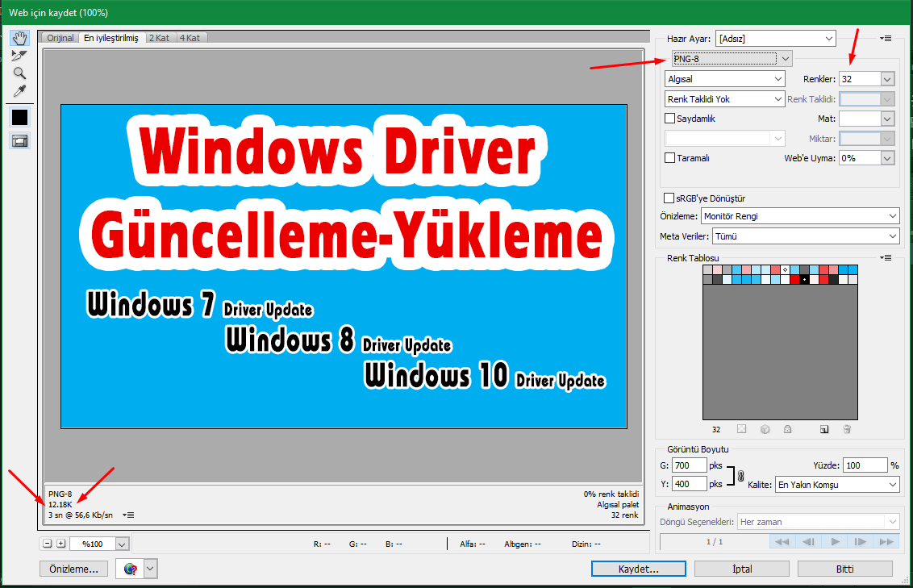Viewport: 913px width, 588px height.
Task: Open the Renk Taklidi Yok dither dropdown
Action: [725, 99]
